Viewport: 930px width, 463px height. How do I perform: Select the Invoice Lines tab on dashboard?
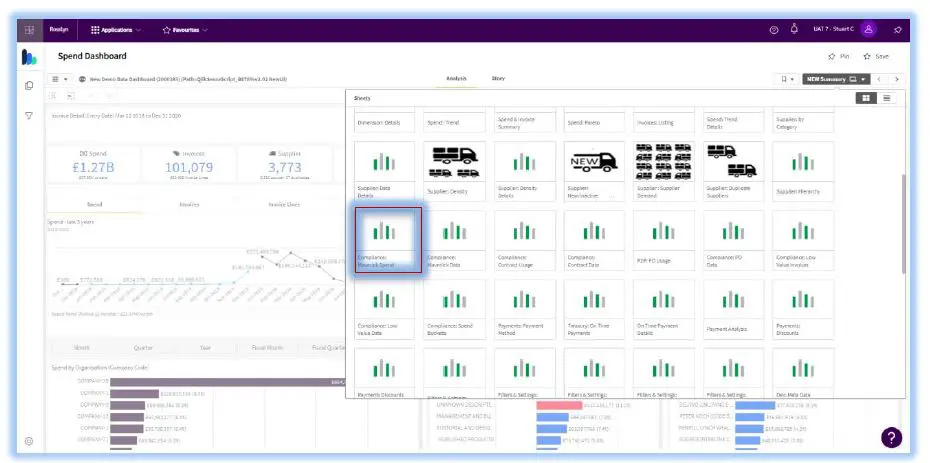(x=284, y=204)
